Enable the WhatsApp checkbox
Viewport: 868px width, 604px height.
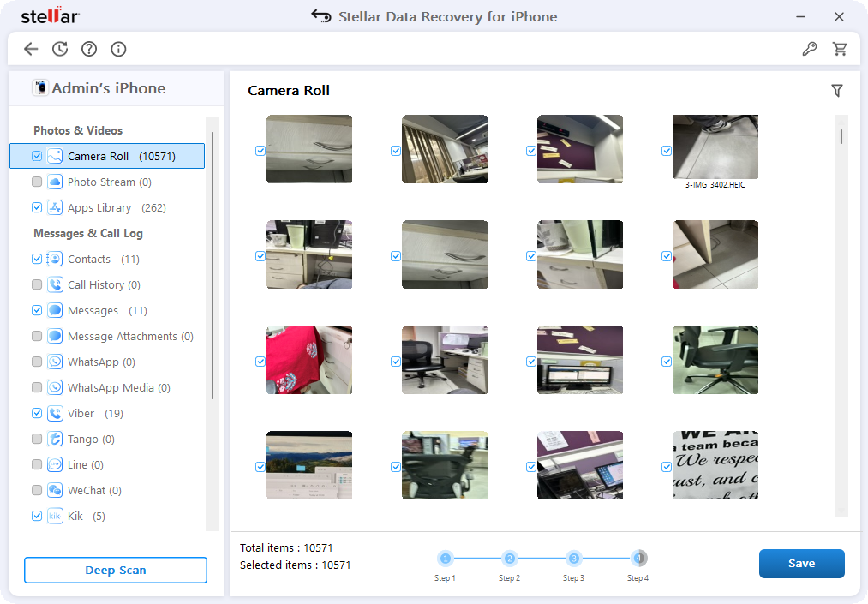click(37, 362)
